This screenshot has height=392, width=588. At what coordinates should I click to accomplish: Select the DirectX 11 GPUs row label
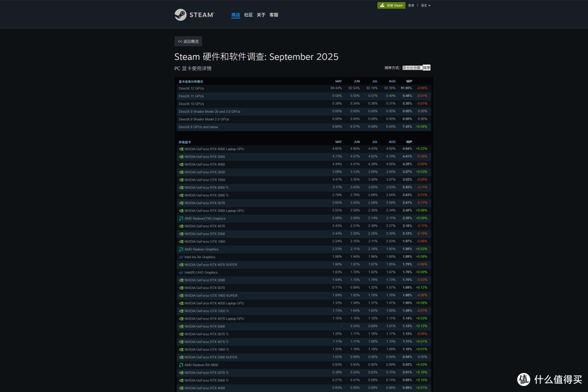(x=191, y=96)
